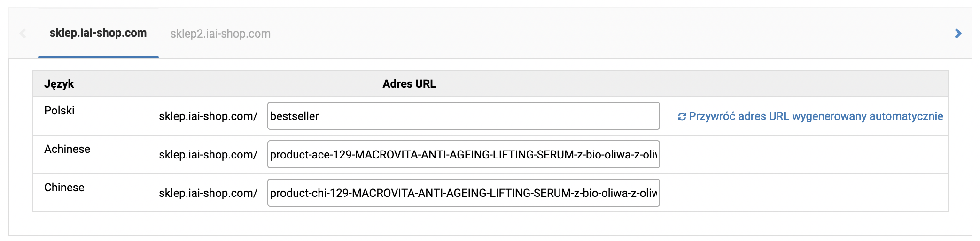The height and width of the screenshot is (241, 980).
Task: Click the refresh icon beside Przywróć adres
Action: point(682,117)
